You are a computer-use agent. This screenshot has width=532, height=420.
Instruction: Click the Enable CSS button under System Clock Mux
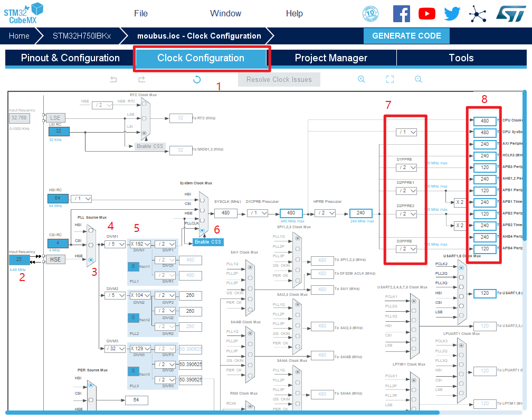(x=207, y=242)
